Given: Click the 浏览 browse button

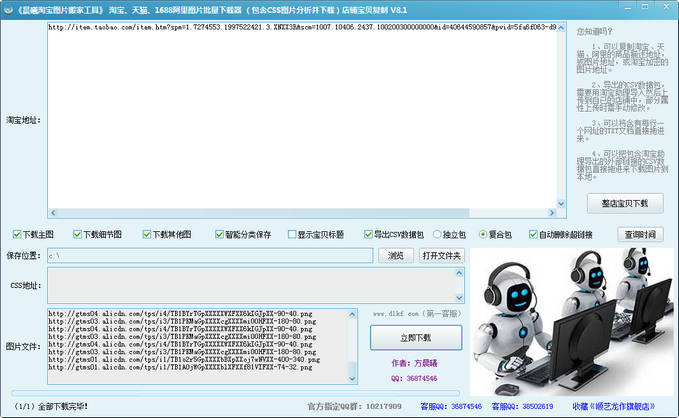Looking at the screenshot, I should [395, 256].
